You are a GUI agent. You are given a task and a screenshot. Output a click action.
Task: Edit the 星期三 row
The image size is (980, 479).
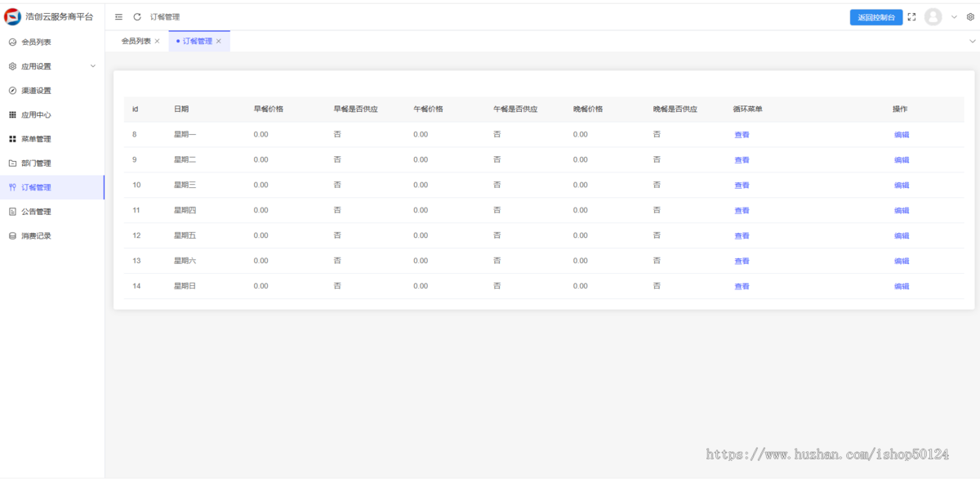902,186
